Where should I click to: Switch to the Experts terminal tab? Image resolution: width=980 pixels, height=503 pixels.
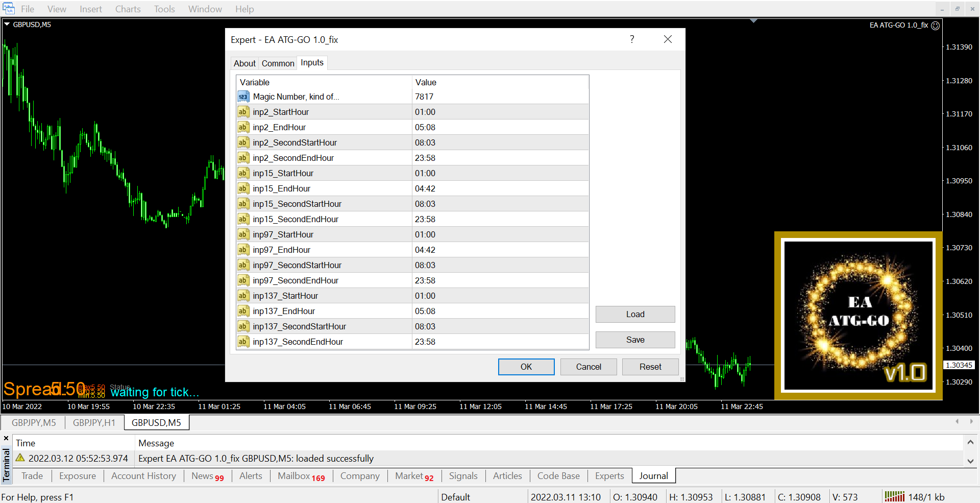click(x=609, y=476)
